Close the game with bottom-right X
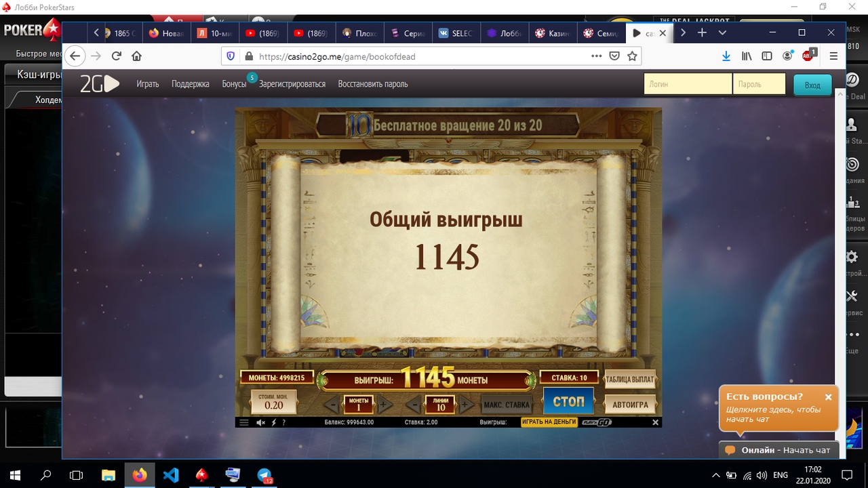 pos(655,422)
